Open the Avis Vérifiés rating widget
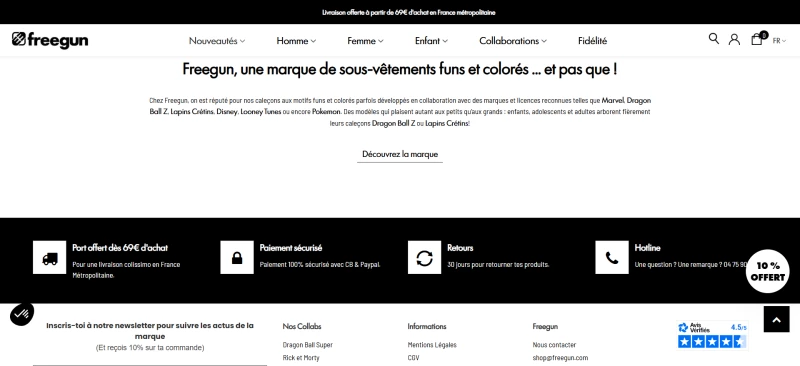The image size is (800, 366). [x=712, y=335]
